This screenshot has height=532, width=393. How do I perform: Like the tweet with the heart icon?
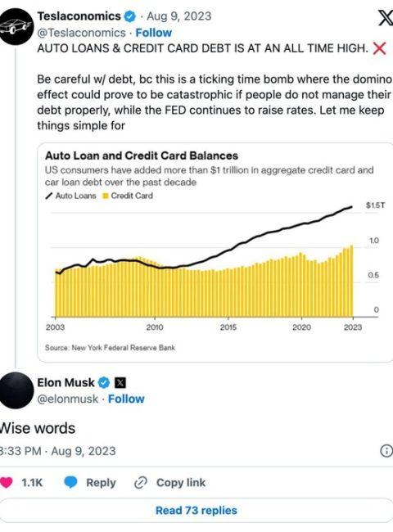7,482
